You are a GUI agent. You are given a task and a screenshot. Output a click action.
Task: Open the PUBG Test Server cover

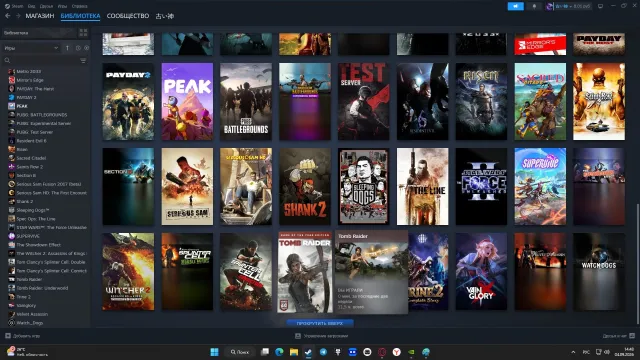363,101
